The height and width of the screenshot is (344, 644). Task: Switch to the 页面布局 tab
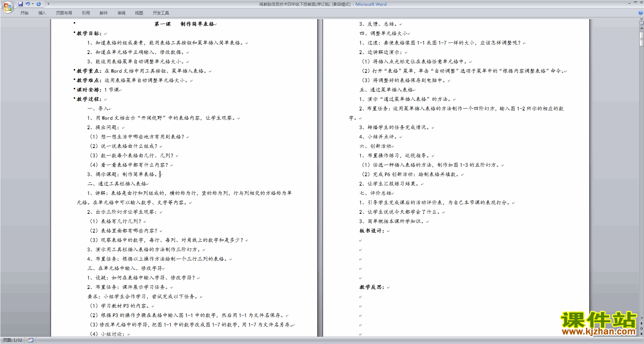64,13
